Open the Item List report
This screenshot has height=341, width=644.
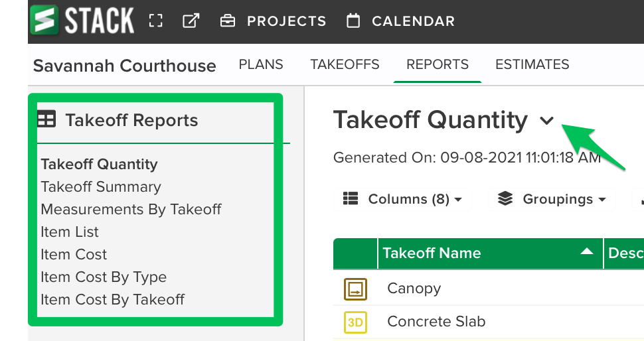click(x=70, y=232)
